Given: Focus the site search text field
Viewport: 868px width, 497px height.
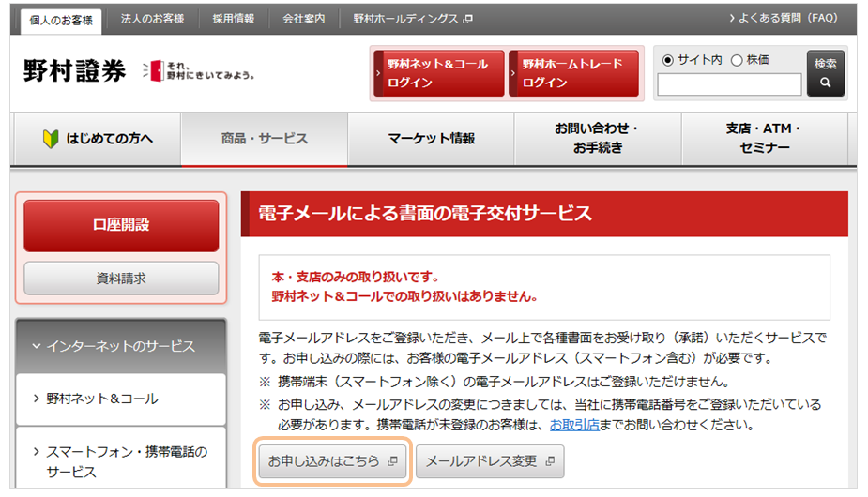Looking at the screenshot, I should (x=729, y=84).
